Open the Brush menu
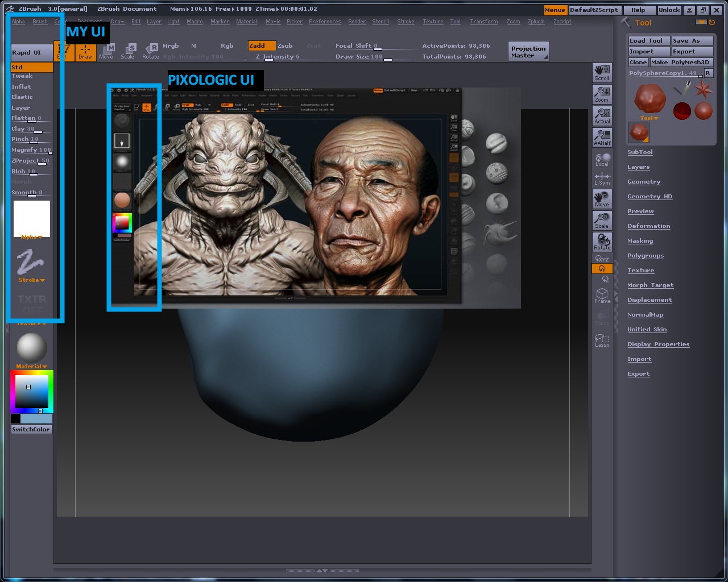Screen dimensions: 728x582 coord(40,22)
